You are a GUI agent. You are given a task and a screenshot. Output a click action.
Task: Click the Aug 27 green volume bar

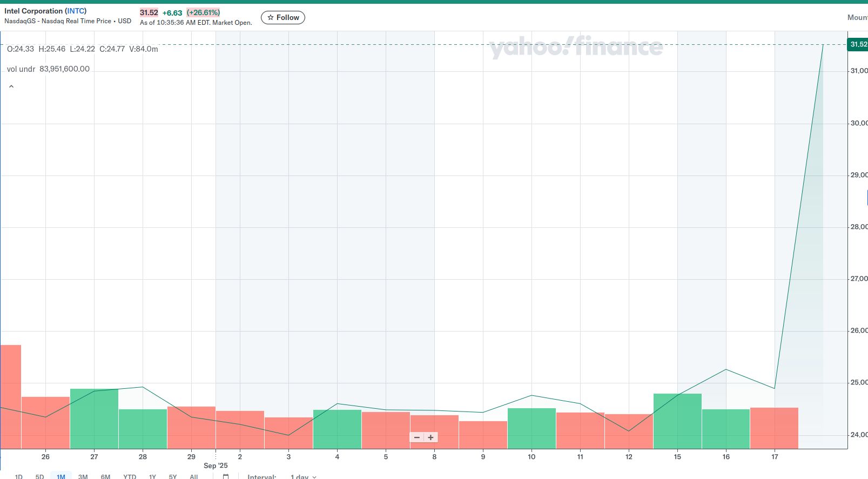point(94,419)
